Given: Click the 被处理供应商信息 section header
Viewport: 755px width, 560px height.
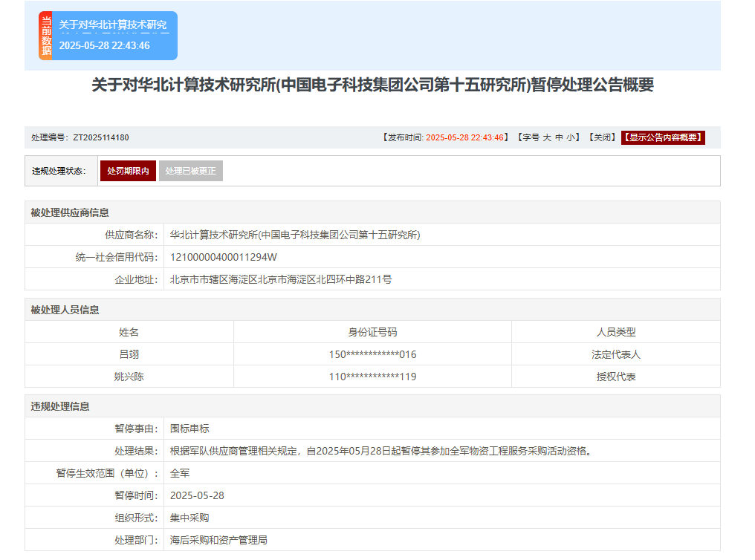Looking at the screenshot, I should click(373, 212).
